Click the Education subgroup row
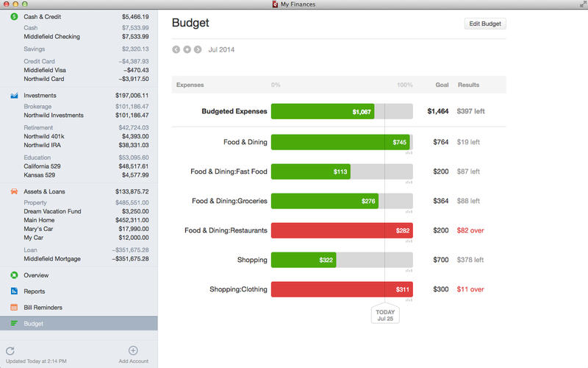 click(x=79, y=158)
